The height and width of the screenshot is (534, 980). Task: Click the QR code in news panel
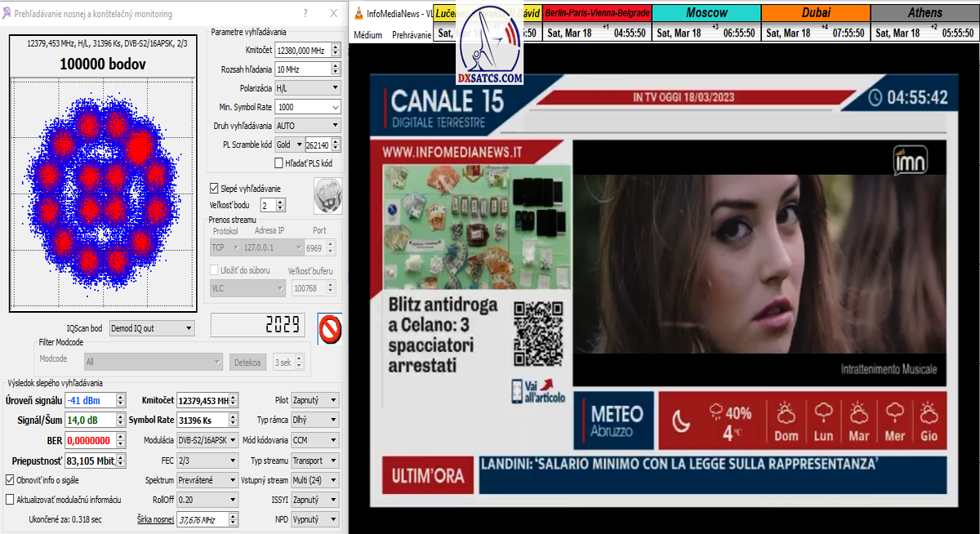pyautogui.click(x=536, y=333)
